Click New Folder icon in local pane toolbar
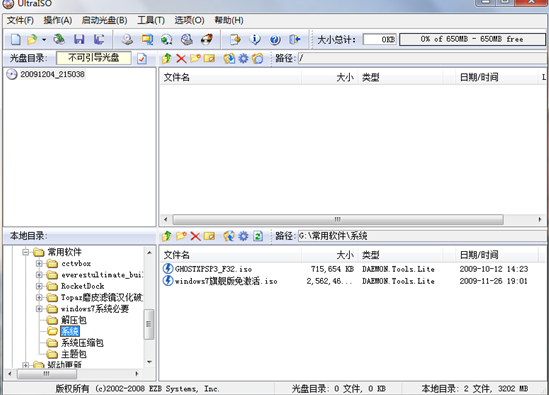The height and width of the screenshot is (395, 549). pyautogui.click(x=181, y=236)
